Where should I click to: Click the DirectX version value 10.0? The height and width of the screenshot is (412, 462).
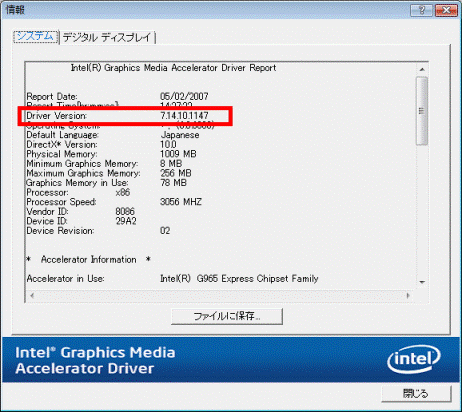pyautogui.click(x=168, y=145)
